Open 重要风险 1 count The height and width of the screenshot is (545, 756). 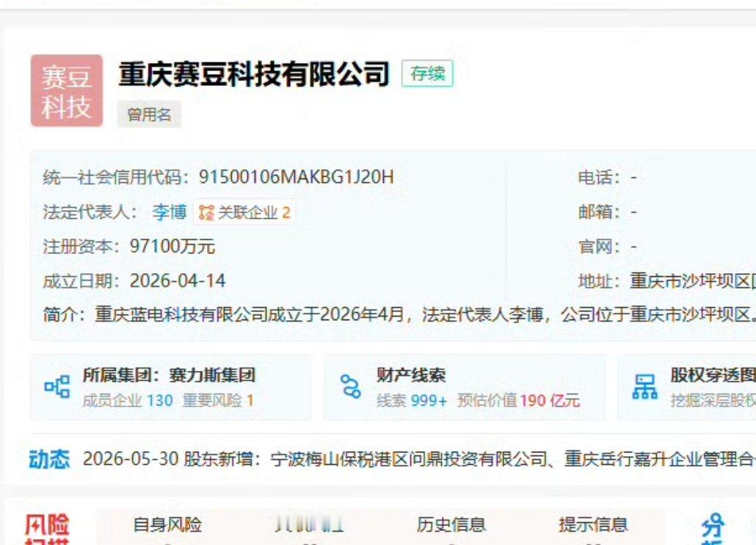pos(218,400)
